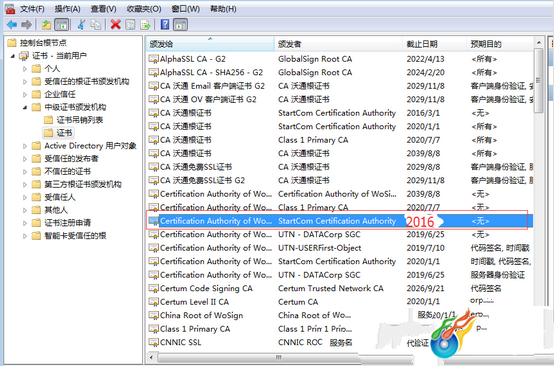Screen dimensions: 554x366
Task: Toggle the show/hide console tree icon
Action: point(62,25)
